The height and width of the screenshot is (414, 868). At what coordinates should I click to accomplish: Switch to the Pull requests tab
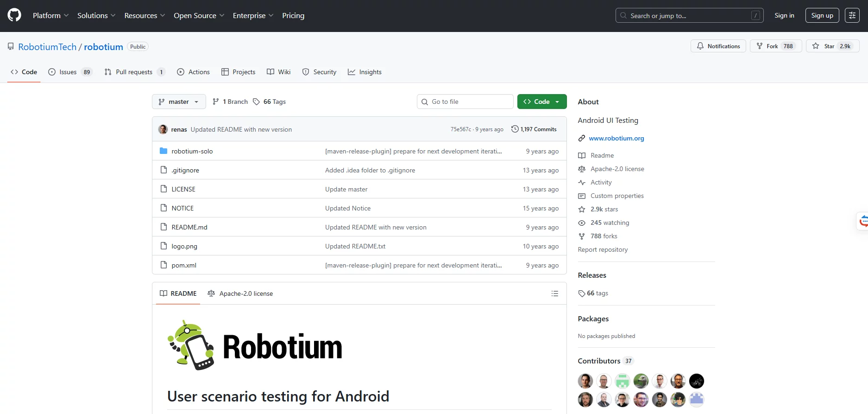pos(135,72)
